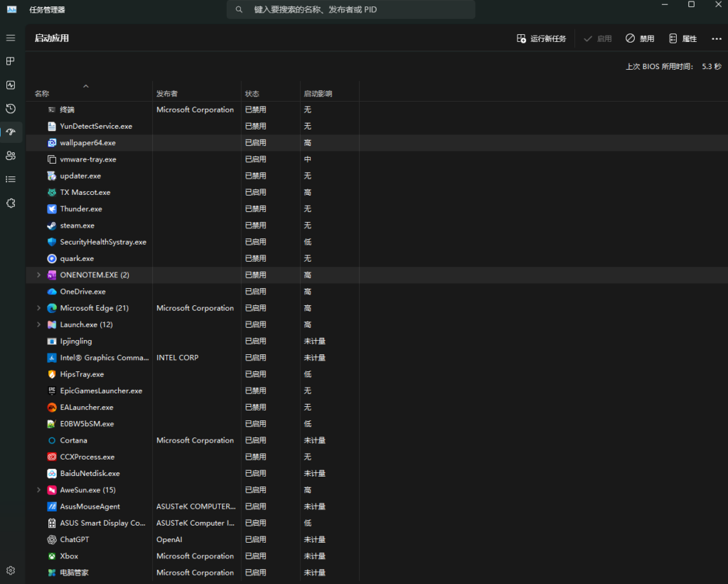This screenshot has height=584, width=728.
Task: Expand the Launch.exe (12) group
Action: pos(38,325)
